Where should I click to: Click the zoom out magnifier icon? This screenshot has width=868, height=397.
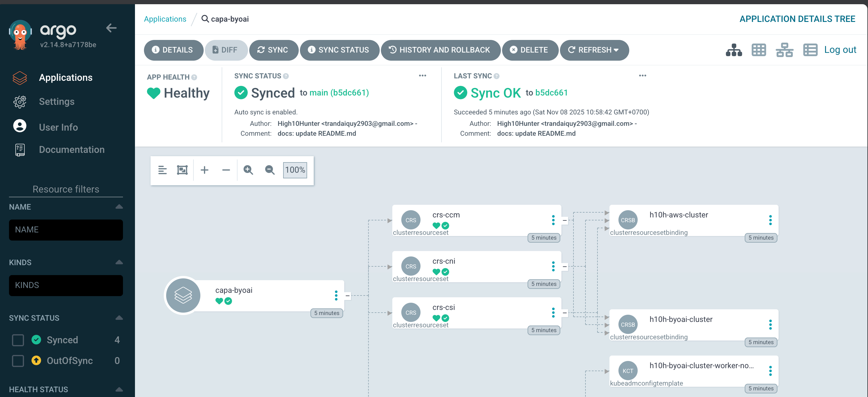[x=270, y=170]
